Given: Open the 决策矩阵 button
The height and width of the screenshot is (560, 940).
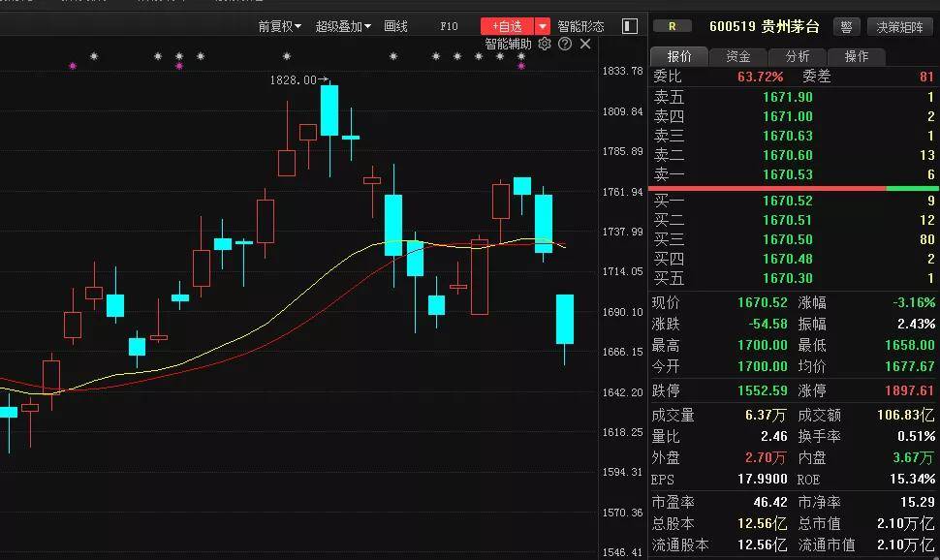Looking at the screenshot, I should point(900,27).
